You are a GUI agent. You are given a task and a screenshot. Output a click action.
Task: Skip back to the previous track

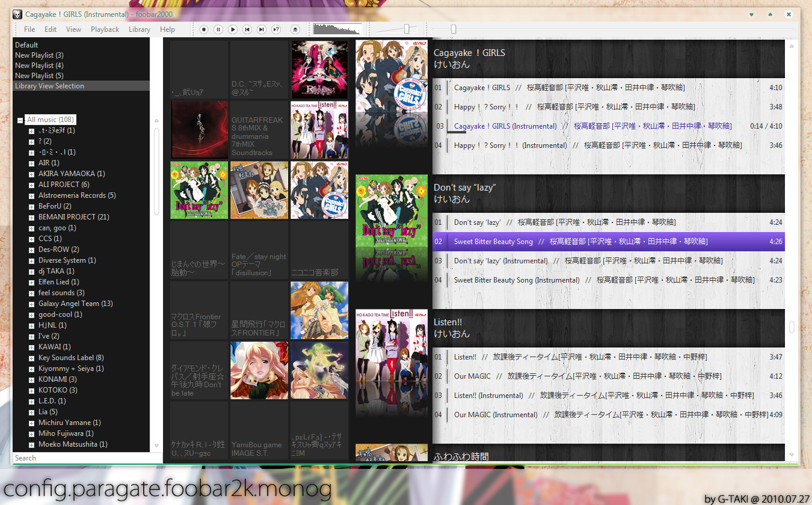coord(247,29)
